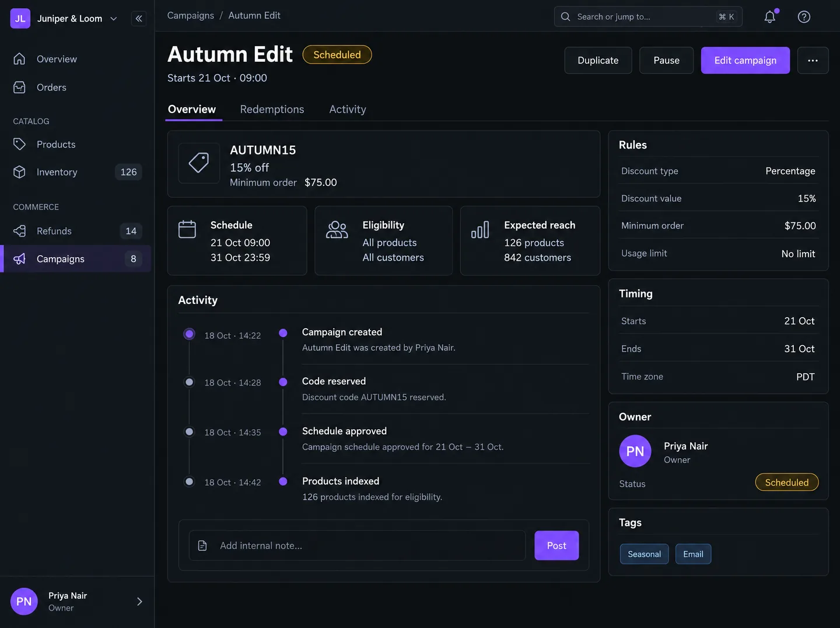The image size is (840, 628).
Task: Click the Search or jump to field
Action: [648, 17]
